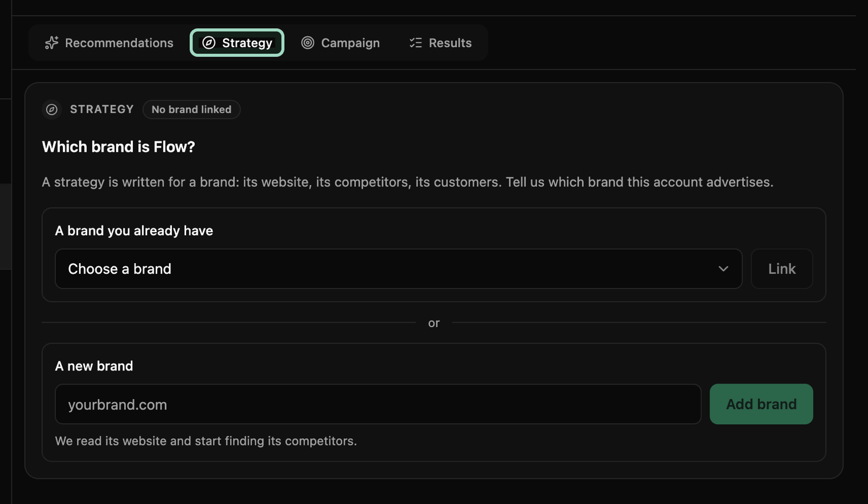Click the Link button
The width and height of the screenshot is (868, 504).
[782, 269]
